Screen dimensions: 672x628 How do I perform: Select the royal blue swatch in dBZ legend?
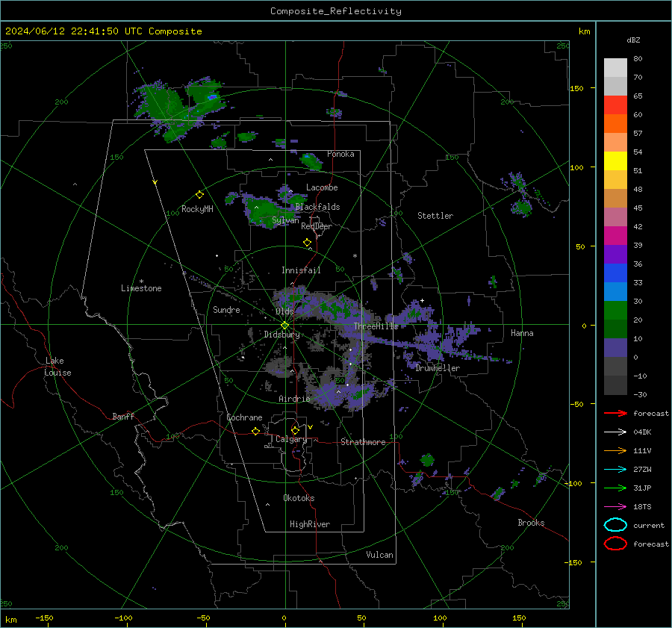pos(615,273)
